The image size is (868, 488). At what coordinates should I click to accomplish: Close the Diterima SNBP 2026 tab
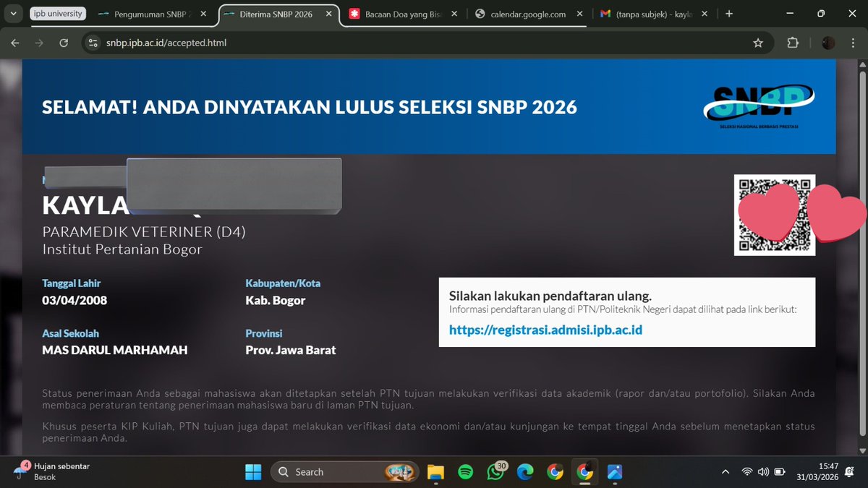pyautogui.click(x=328, y=14)
